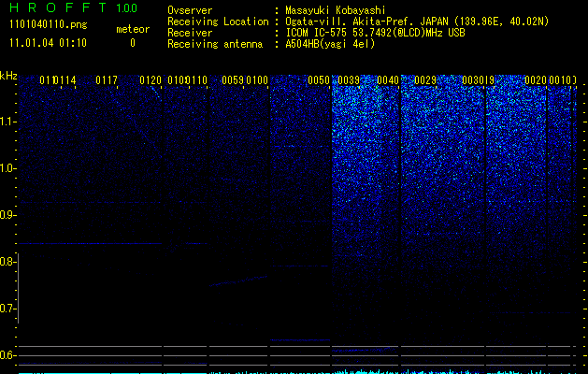Click the 'Receiving Location' label
The width and height of the screenshot is (588, 374).
coord(218,22)
